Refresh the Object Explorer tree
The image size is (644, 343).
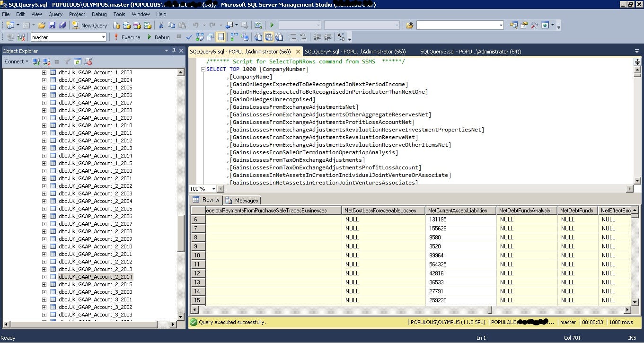point(78,62)
